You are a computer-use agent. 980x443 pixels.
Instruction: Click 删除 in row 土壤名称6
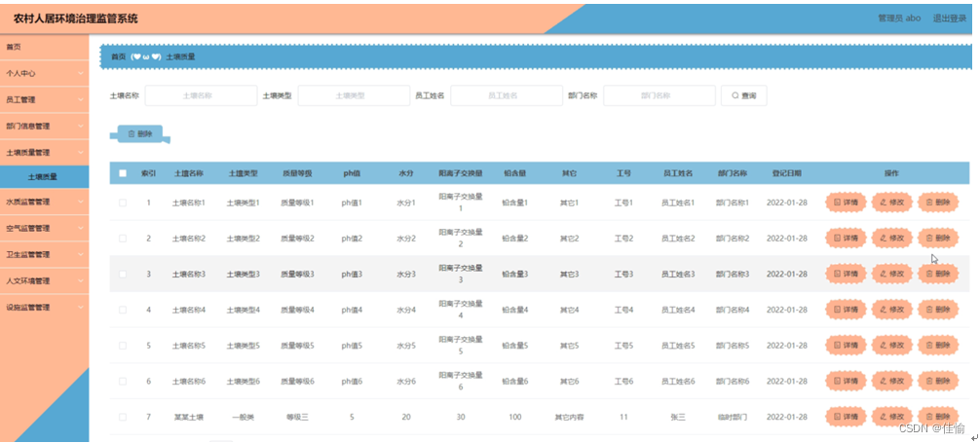point(938,381)
